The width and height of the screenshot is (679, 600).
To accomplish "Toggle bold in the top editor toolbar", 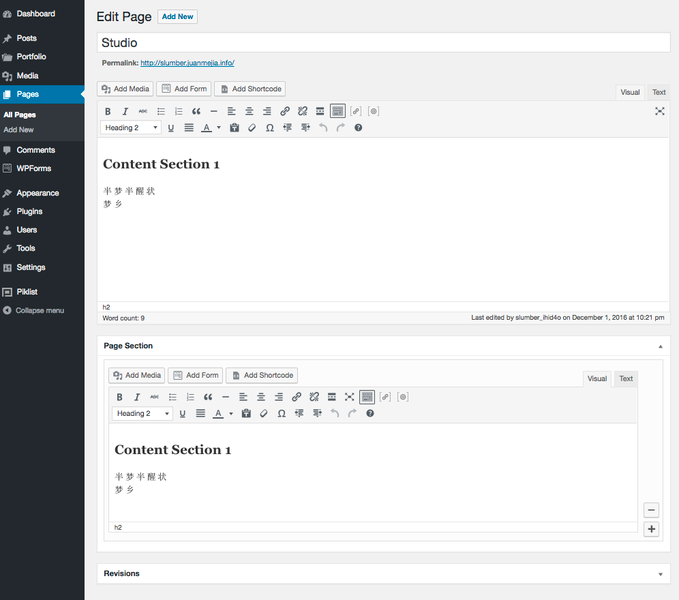I will click(x=108, y=111).
